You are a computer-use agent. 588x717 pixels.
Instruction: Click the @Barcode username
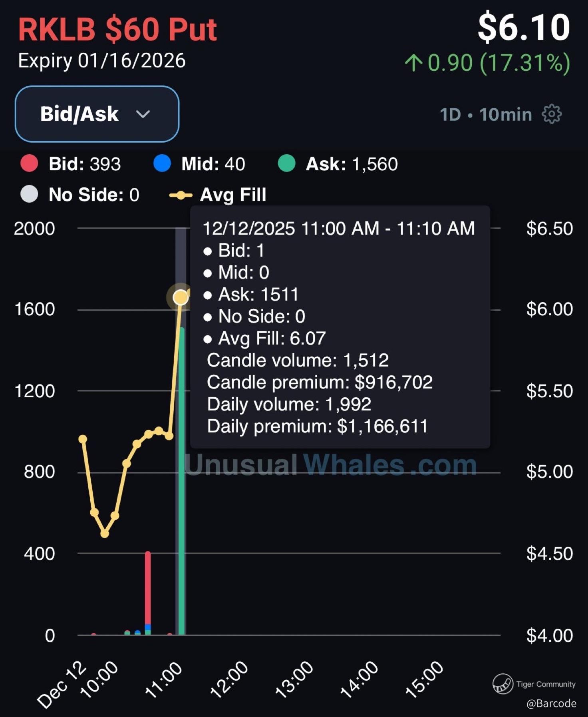[x=551, y=703]
